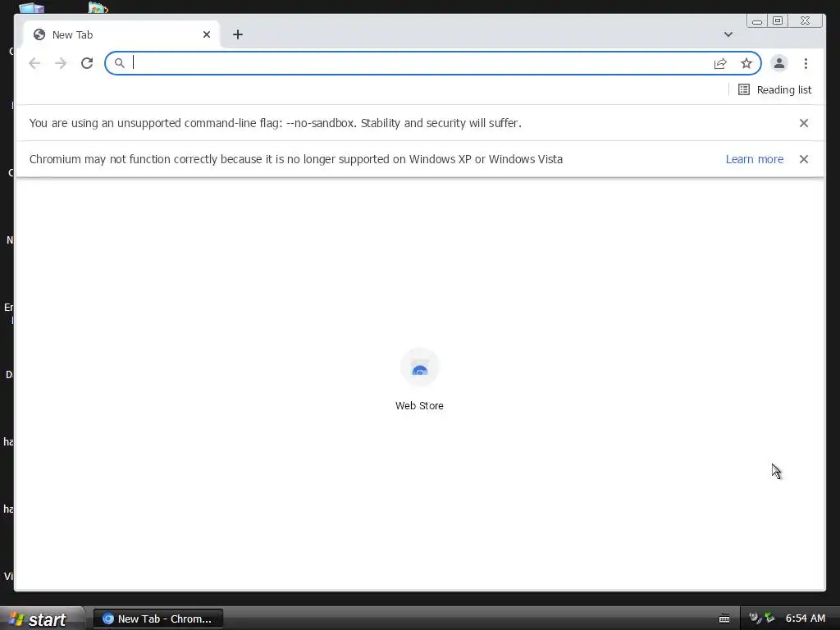Reload the current page

(87, 63)
